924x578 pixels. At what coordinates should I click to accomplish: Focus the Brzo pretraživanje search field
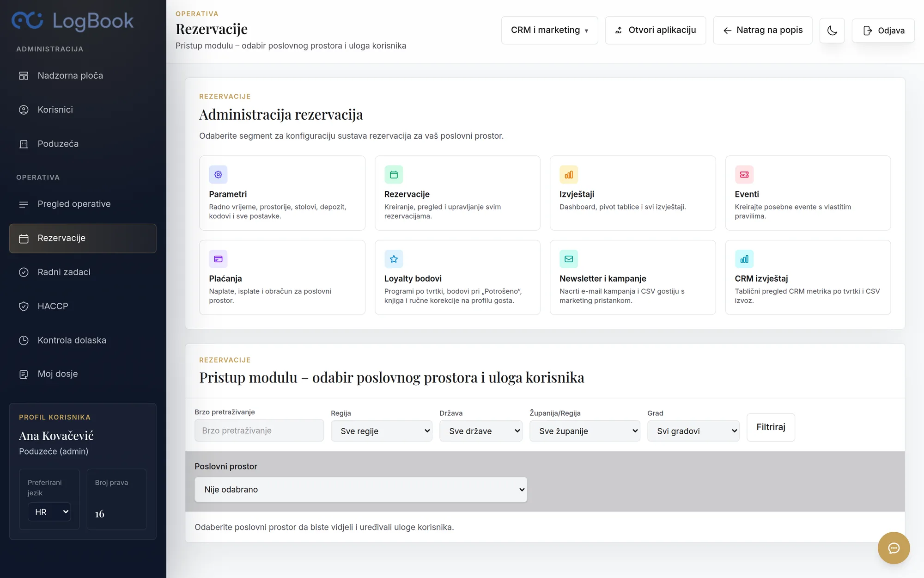tap(259, 430)
